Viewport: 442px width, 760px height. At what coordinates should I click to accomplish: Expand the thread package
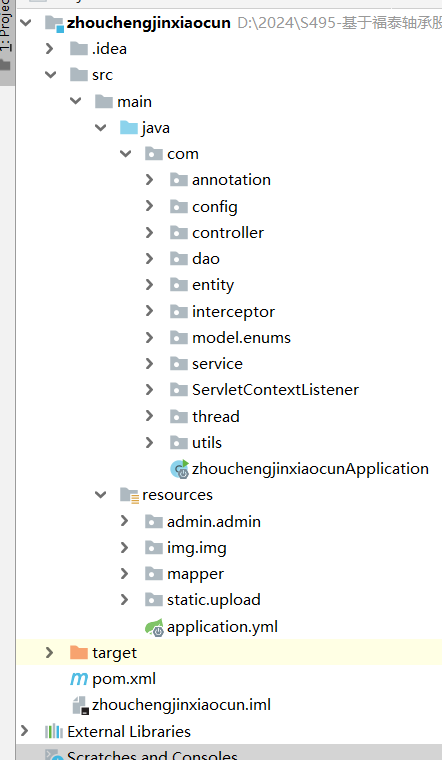click(150, 416)
